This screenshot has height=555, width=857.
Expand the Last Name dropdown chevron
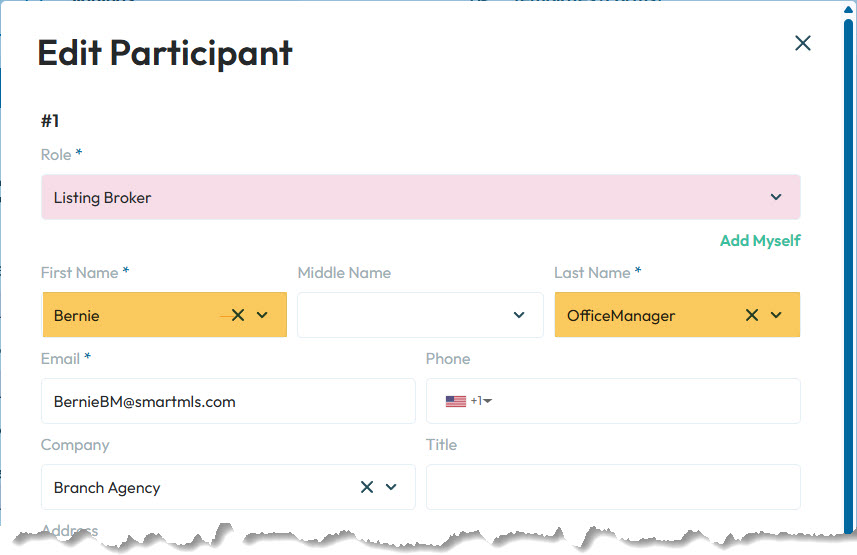point(776,315)
